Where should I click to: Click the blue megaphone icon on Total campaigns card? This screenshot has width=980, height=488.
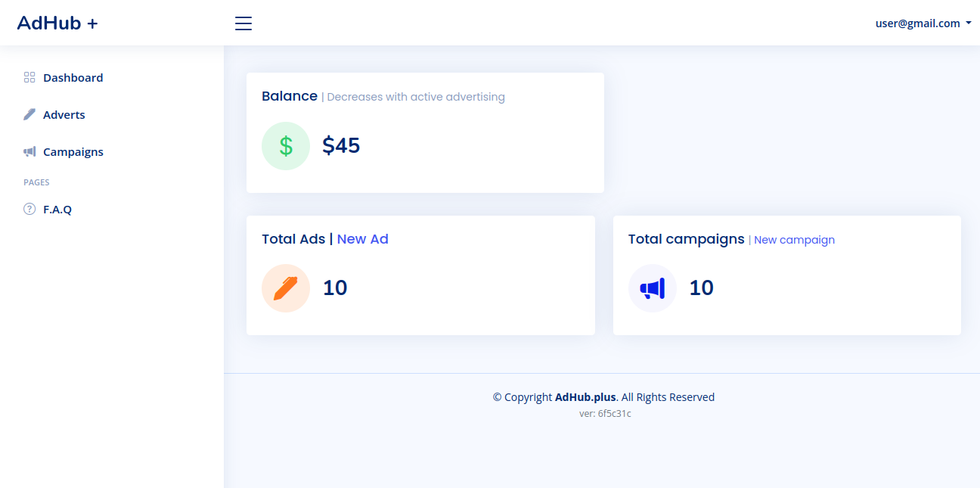tap(652, 288)
